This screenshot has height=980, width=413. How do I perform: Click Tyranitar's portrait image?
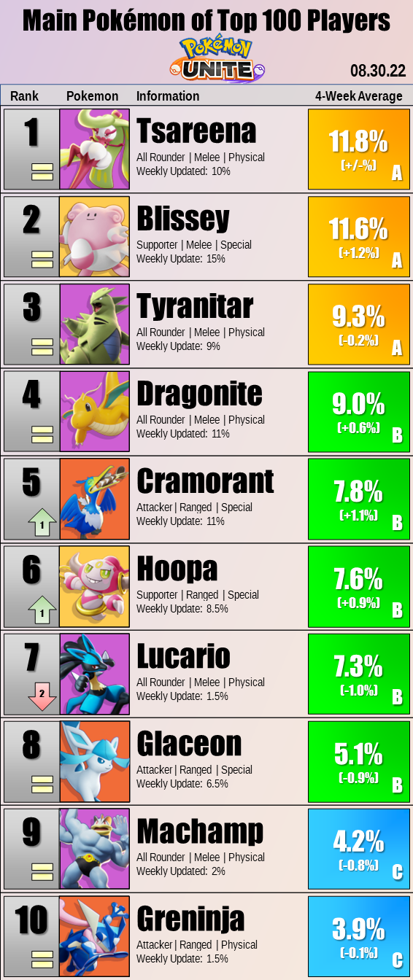tap(95, 324)
